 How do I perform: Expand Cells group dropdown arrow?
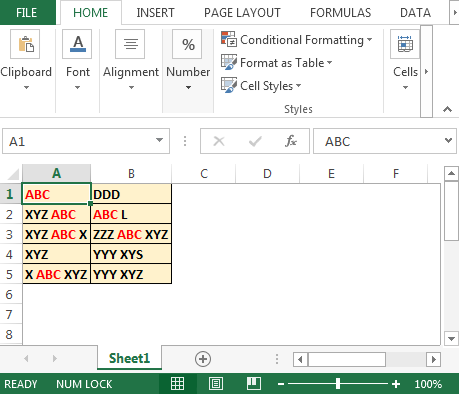coord(405,87)
